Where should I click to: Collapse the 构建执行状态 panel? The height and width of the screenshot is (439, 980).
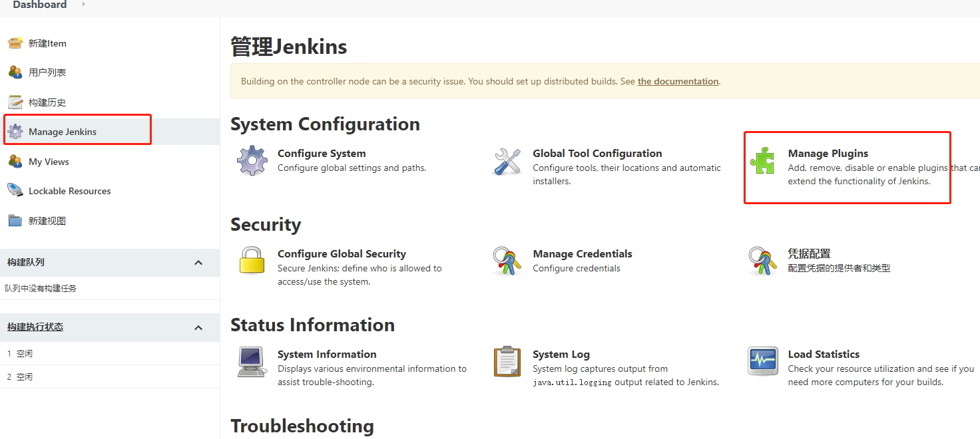(x=198, y=327)
